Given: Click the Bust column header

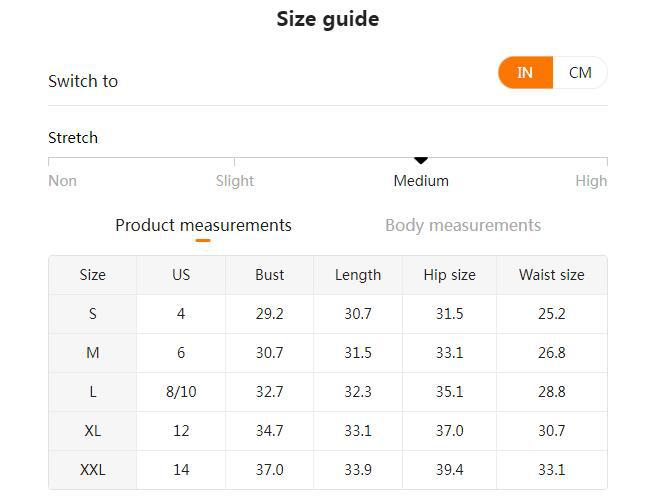Looking at the screenshot, I should click(x=269, y=275).
